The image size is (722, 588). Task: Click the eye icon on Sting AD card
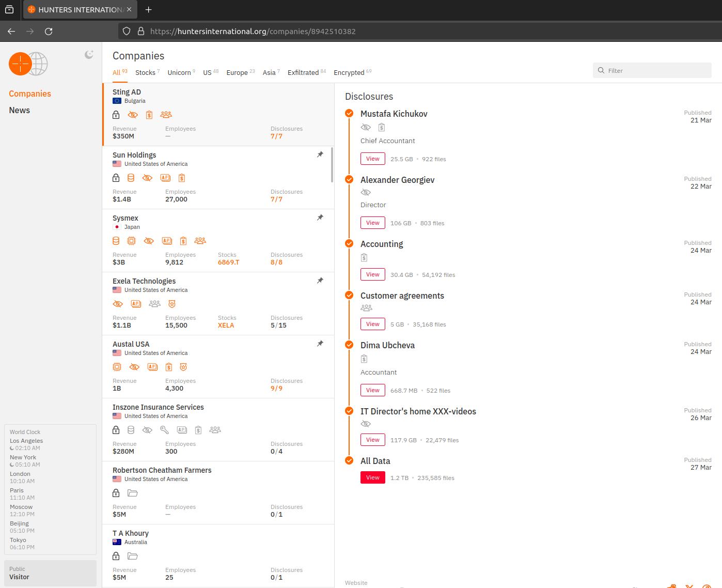tap(133, 115)
